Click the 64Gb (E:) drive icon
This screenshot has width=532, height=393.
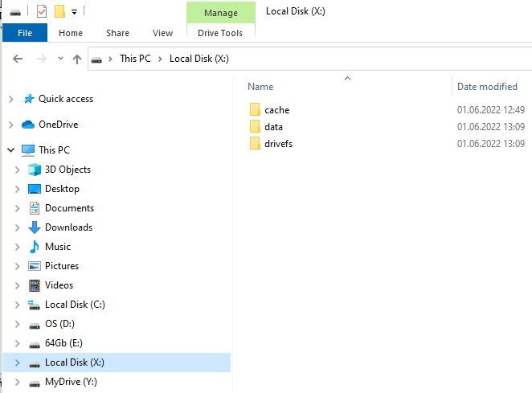tap(35, 346)
